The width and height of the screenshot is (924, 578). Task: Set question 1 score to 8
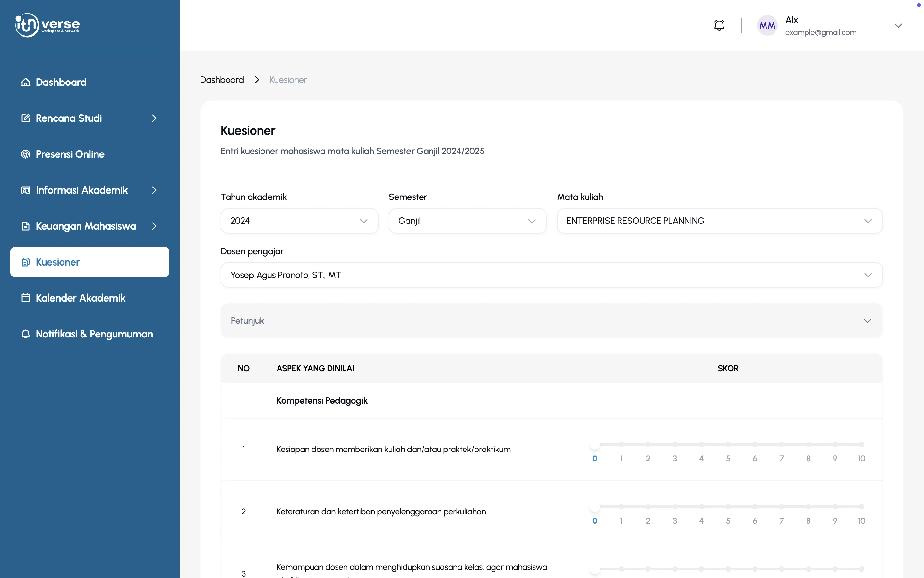[808, 445]
